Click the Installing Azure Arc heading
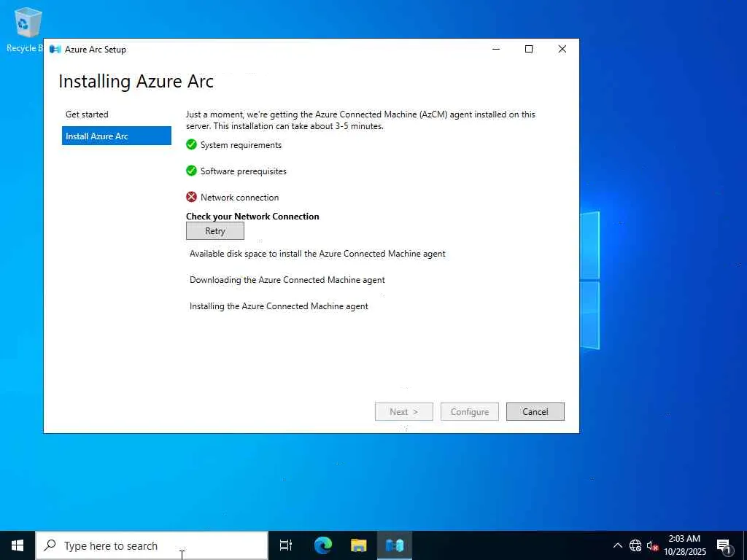The height and width of the screenshot is (560, 747). (136, 82)
